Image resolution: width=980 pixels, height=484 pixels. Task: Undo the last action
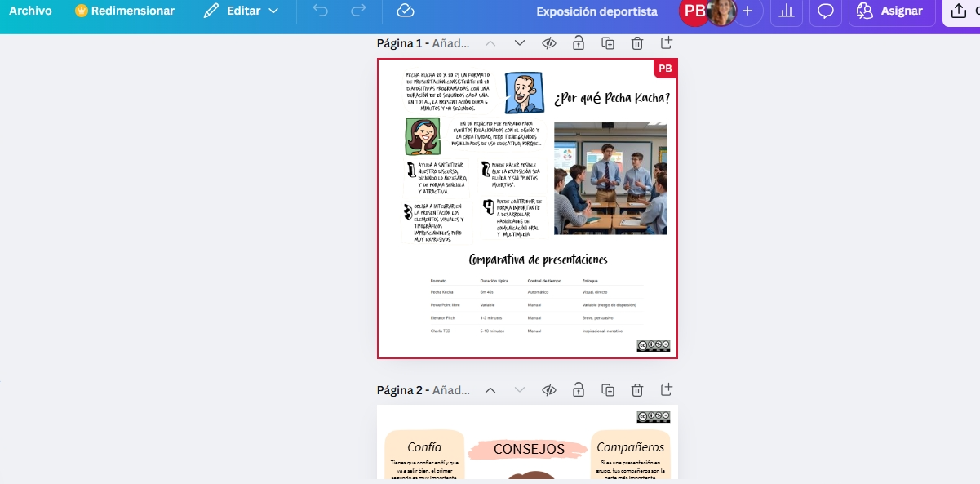click(321, 11)
